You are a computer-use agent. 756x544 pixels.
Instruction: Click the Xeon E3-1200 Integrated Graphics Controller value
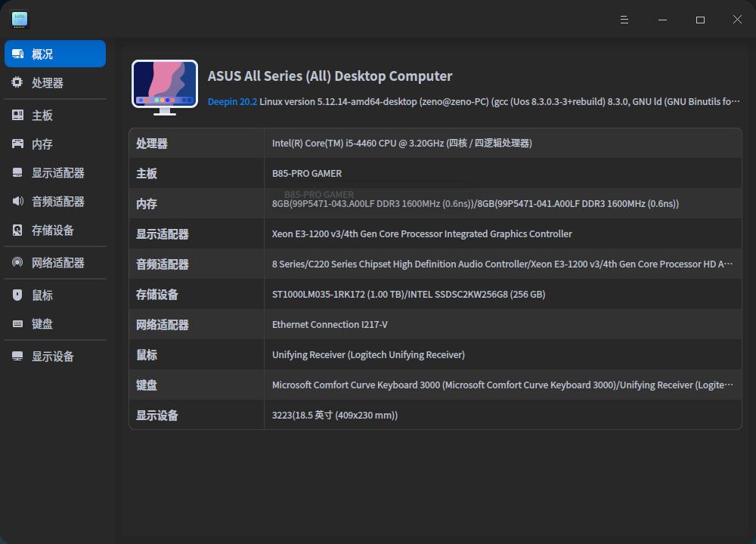tap(422, 233)
